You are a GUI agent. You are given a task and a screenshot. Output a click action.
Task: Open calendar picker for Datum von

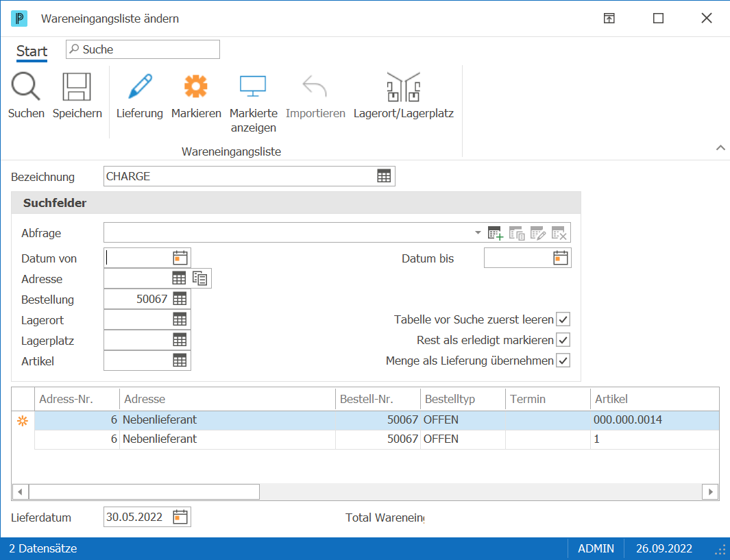tap(180, 258)
